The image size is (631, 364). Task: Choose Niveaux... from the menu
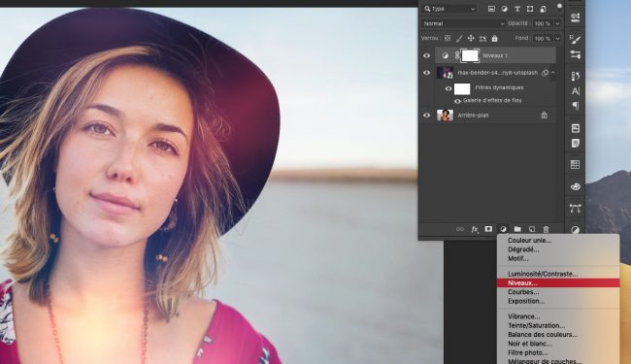[558, 282]
